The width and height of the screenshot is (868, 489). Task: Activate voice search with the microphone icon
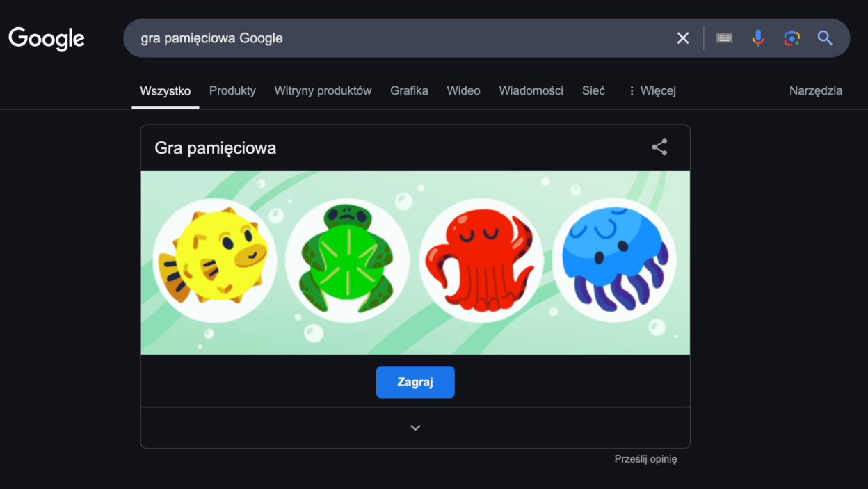click(757, 38)
